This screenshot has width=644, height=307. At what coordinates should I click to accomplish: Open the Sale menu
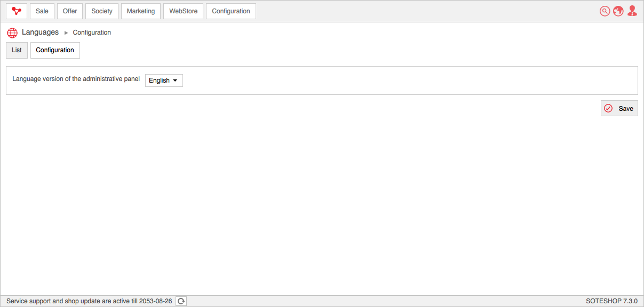tap(42, 11)
